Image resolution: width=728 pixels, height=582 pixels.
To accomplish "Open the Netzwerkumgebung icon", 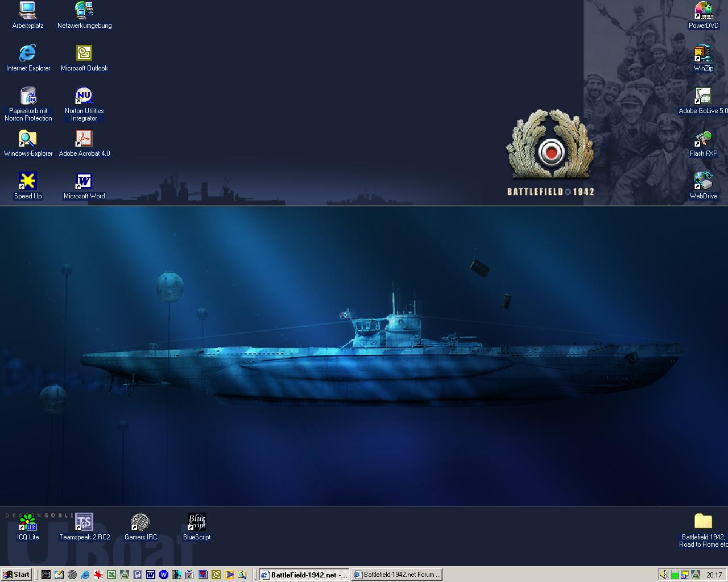I will [84, 15].
